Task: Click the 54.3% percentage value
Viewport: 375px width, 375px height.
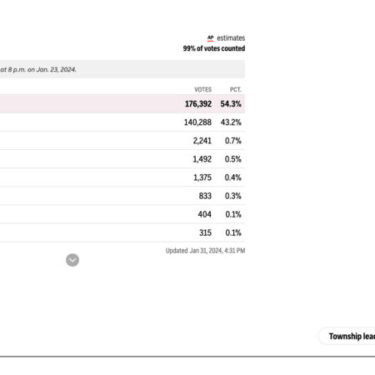Action: click(x=231, y=104)
